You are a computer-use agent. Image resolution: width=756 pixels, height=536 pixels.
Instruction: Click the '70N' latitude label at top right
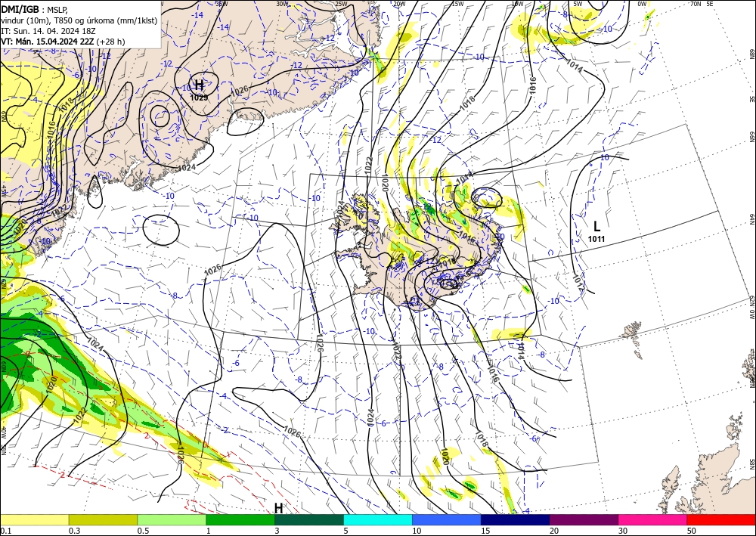(696, 4)
